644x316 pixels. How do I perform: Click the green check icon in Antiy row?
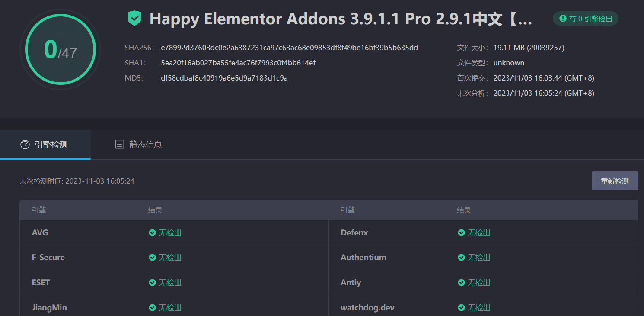pos(461,283)
